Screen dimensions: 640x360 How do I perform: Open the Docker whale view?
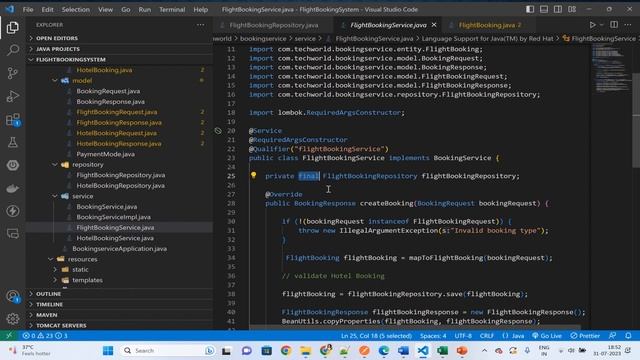coord(13,188)
